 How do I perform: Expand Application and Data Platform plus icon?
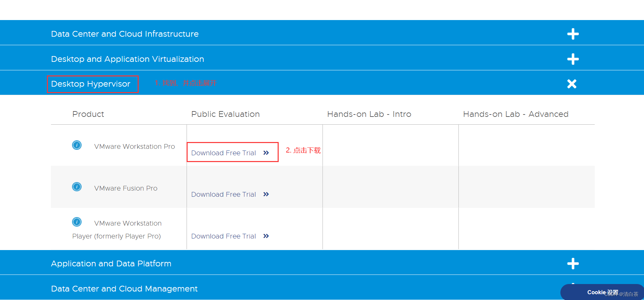573,264
